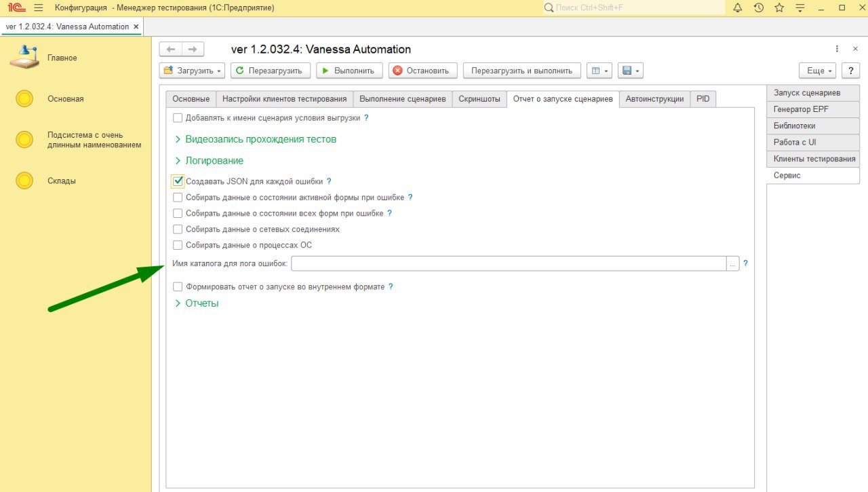Viewport: 868px width, 492px height.
Task: Open help with the question mark button
Action: coord(850,71)
